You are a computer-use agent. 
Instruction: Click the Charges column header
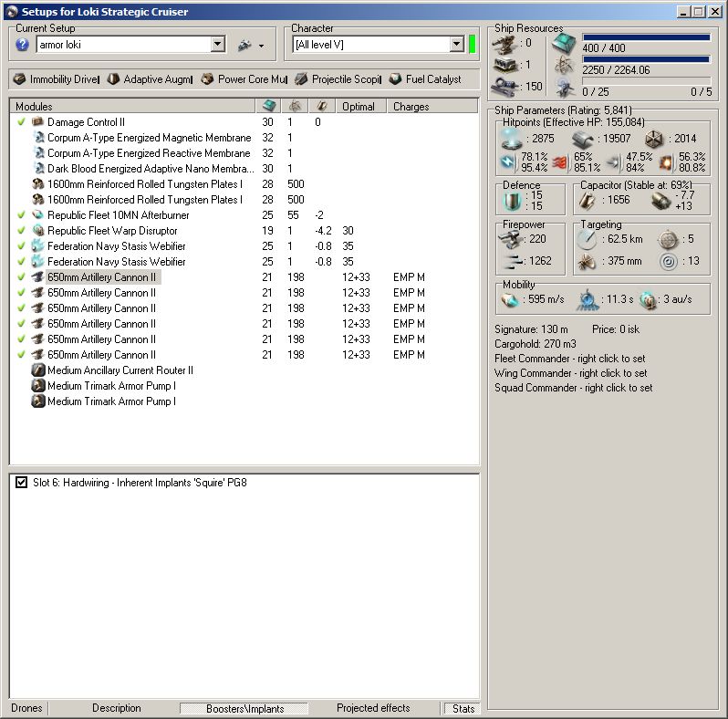pyautogui.click(x=432, y=107)
